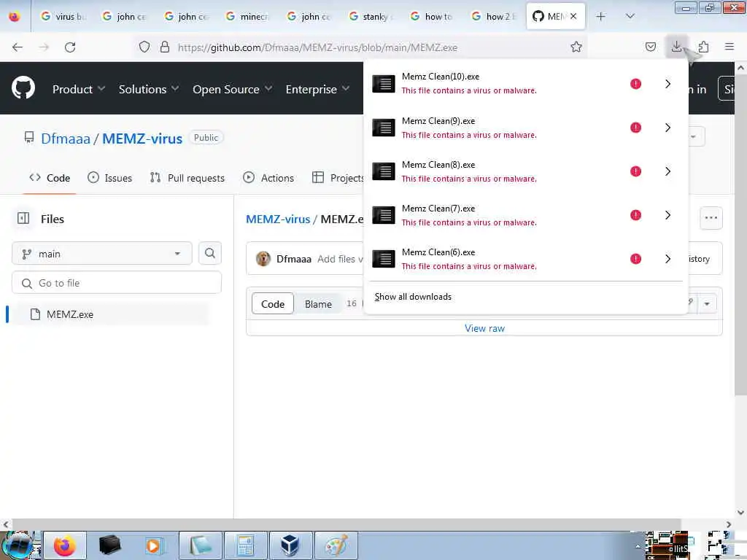Click the virus warning icon for Memz Clean(9).exe
Screen dimensions: 747x560
pos(635,128)
